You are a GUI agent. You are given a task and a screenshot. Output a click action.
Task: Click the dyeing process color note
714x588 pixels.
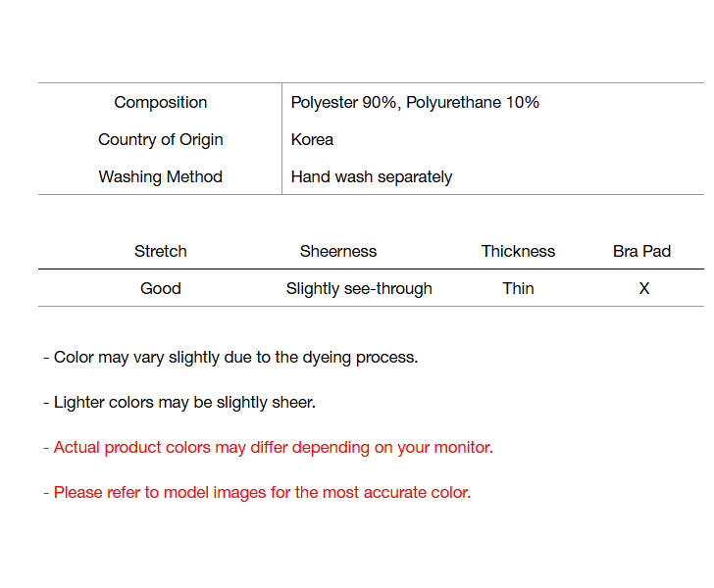click(230, 357)
